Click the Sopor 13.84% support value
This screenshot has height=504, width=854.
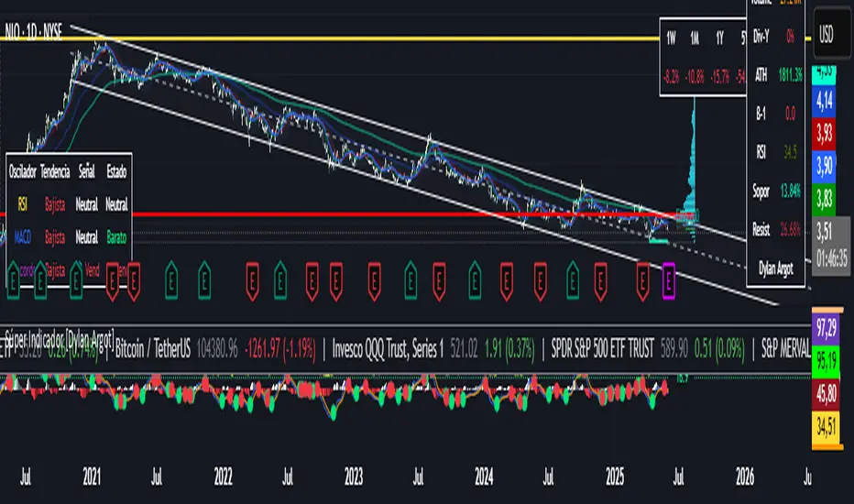(790, 191)
